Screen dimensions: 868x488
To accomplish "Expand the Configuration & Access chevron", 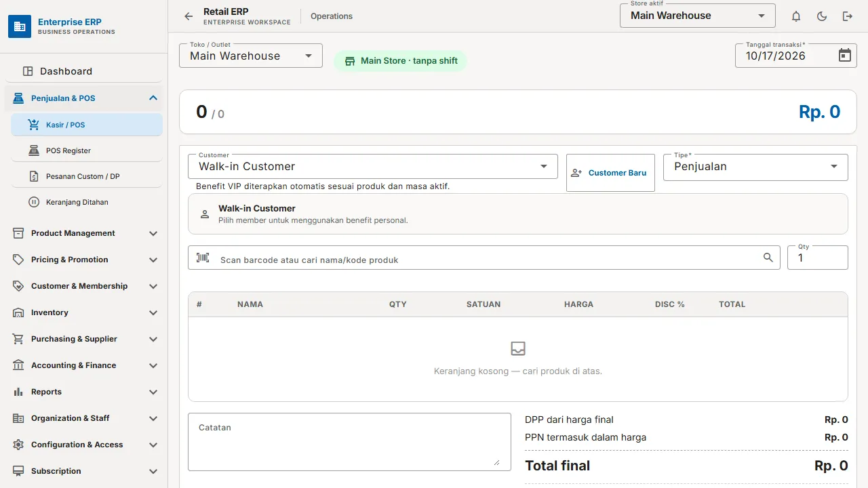I will point(153,445).
